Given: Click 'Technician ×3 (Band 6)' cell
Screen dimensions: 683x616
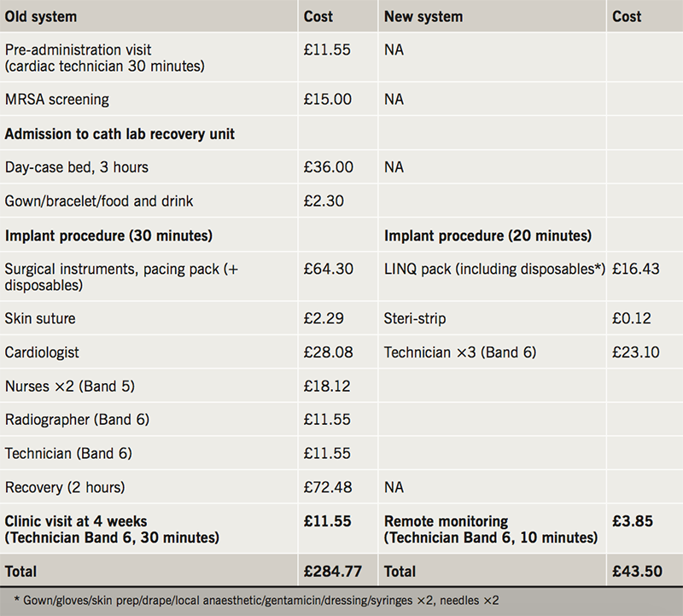Looking at the screenshot, I should click(460, 352).
